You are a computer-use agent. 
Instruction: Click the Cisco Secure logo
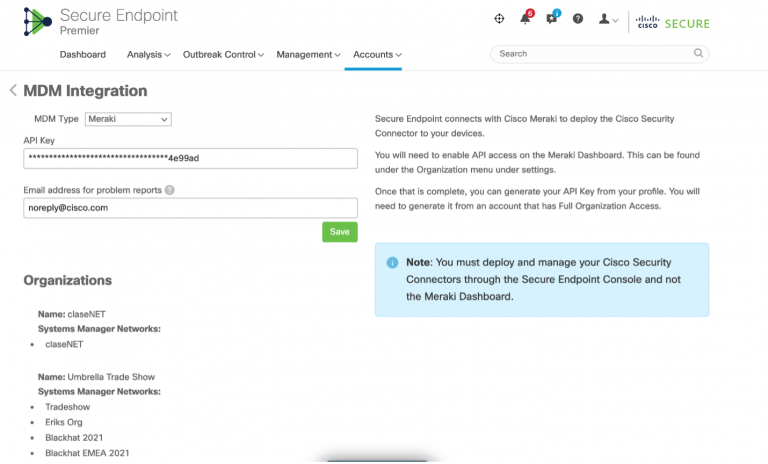[x=674, y=21]
